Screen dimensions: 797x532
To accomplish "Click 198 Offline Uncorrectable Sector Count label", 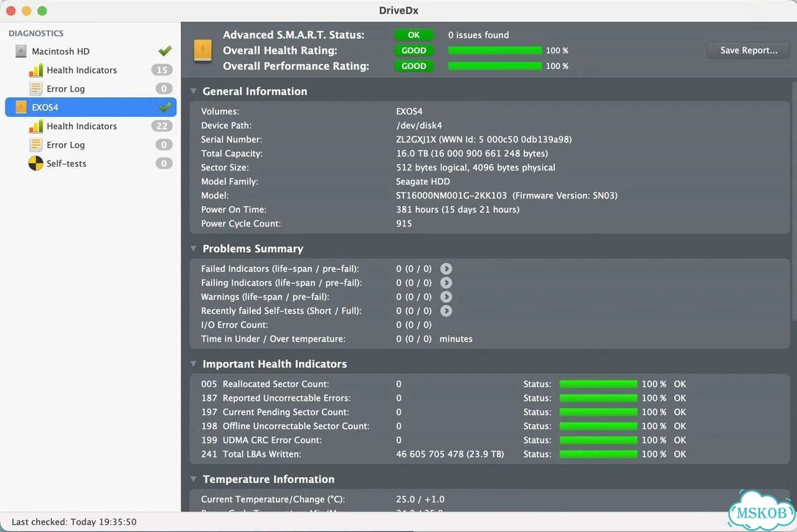I will [x=285, y=426].
